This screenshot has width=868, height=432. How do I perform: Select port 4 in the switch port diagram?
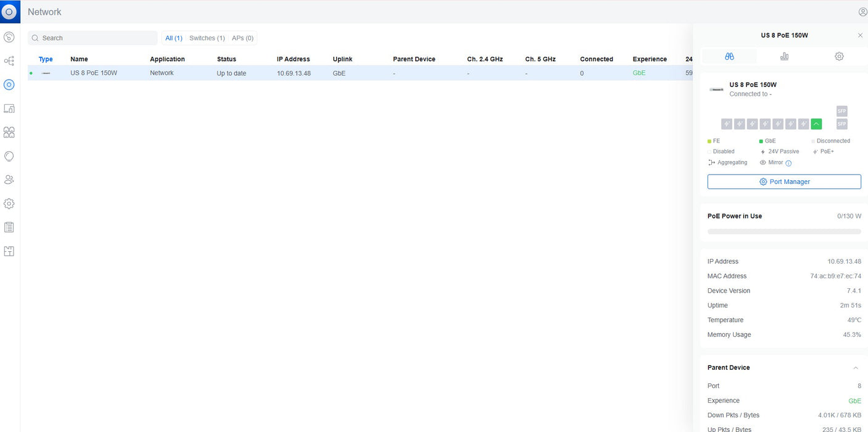click(x=765, y=124)
